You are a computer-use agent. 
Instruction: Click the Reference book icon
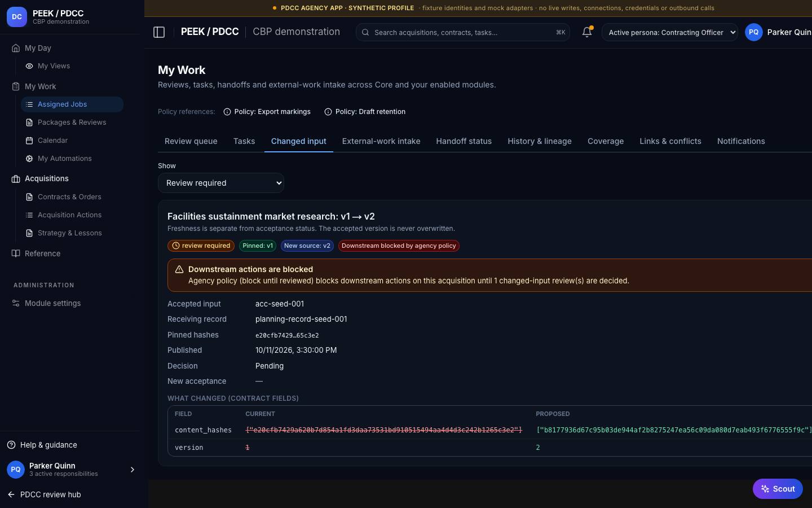click(16, 253)
